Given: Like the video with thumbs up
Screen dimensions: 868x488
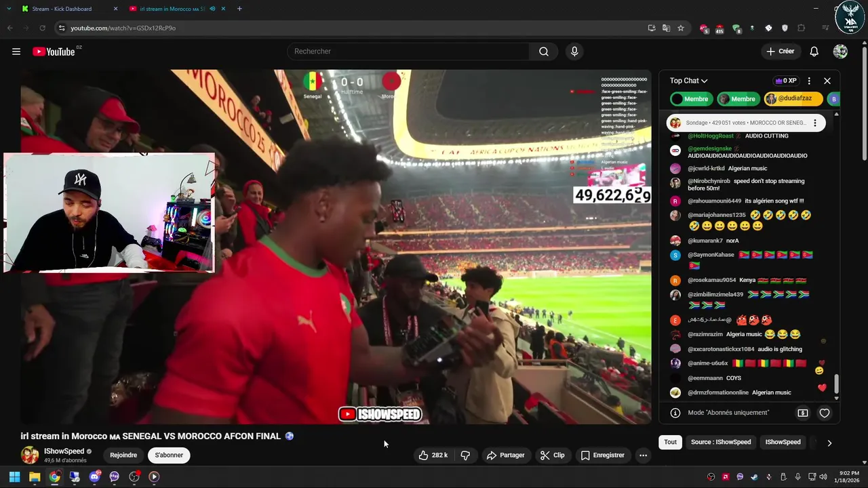Looking at the screenshot, I should 433,455.
